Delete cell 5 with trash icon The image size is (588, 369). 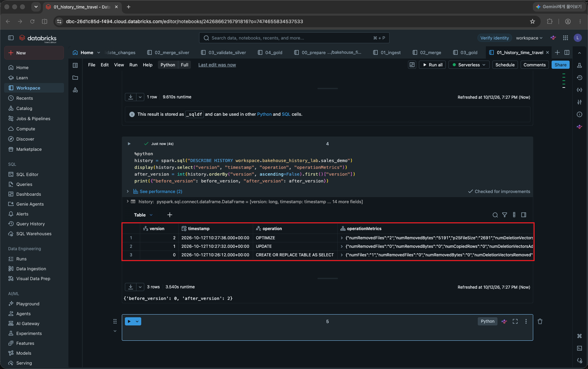click(x=540, y=321)
